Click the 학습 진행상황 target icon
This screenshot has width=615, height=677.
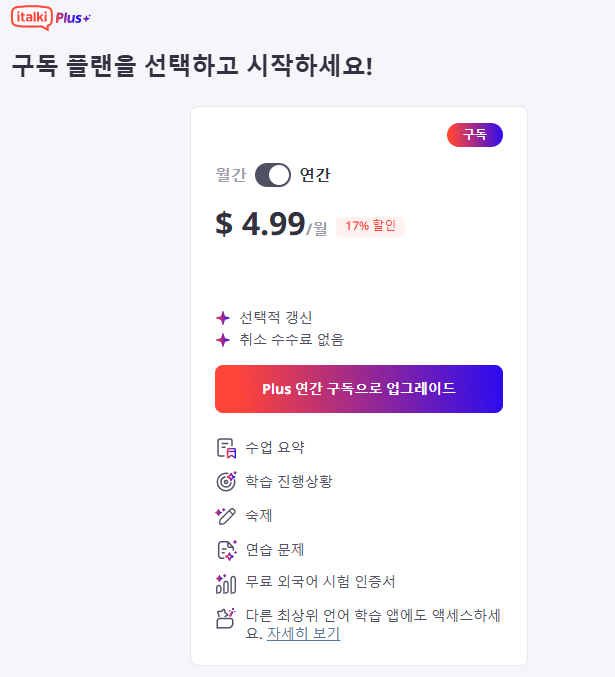pyautogui.click(x=226, y=481)
